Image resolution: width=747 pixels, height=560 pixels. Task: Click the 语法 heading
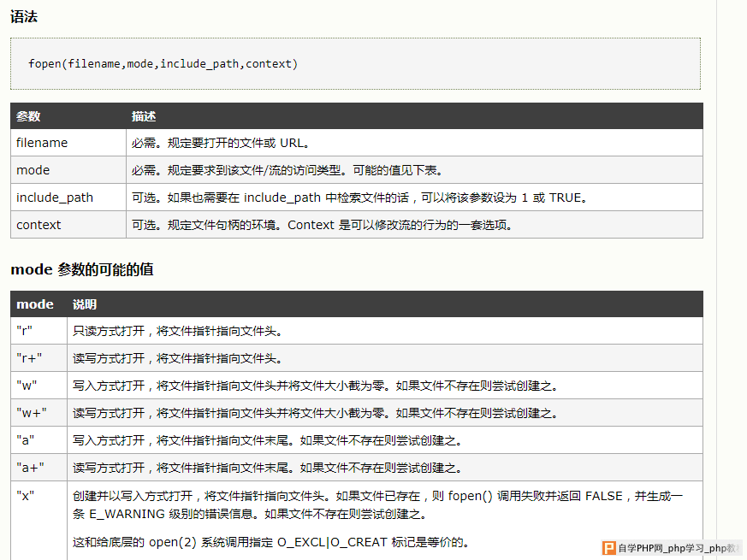click(24, 17)
